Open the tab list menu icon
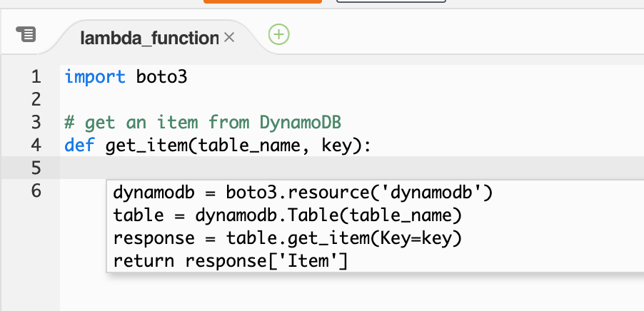644x311 pixels. 26,34
